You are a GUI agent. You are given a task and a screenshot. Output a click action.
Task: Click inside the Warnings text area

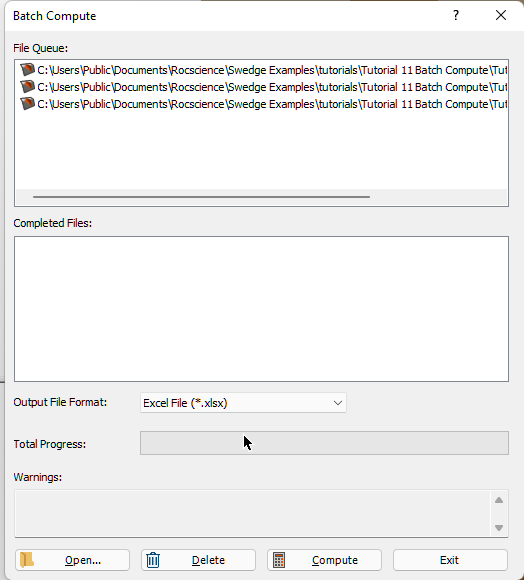tap(252, 513)
